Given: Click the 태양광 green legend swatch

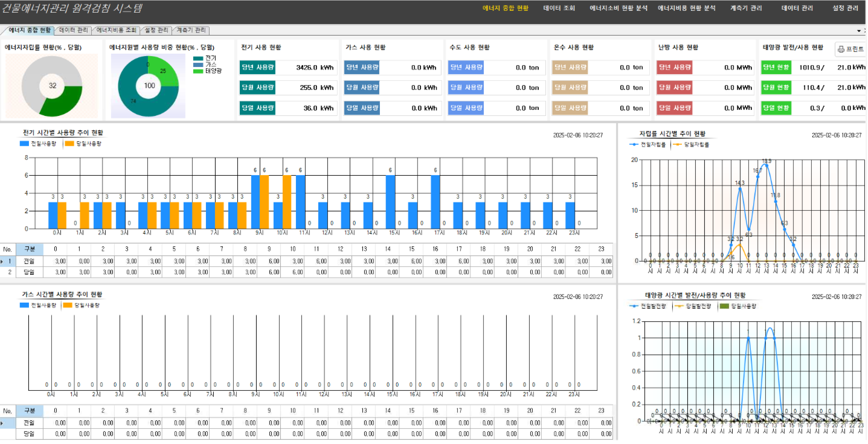Looking at the screenshot, I should pyautogui.click(x=198, y=71).
